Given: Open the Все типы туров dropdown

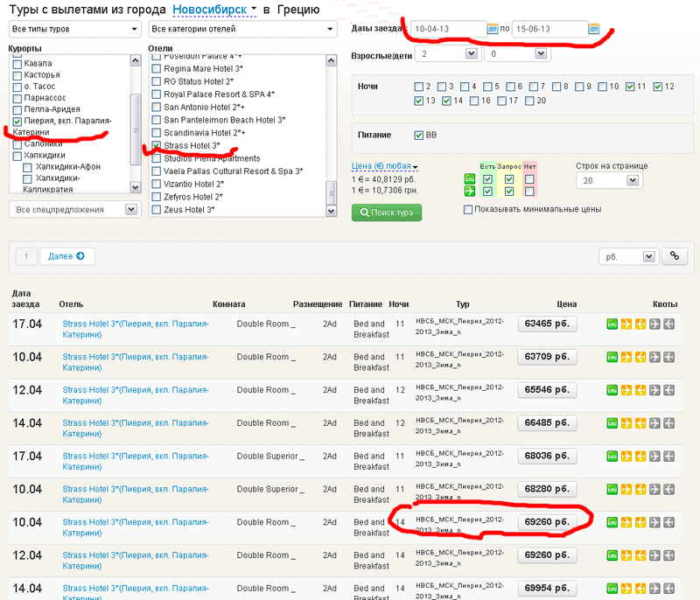Looking at the screenshot, I should click(x=75, y=29).
